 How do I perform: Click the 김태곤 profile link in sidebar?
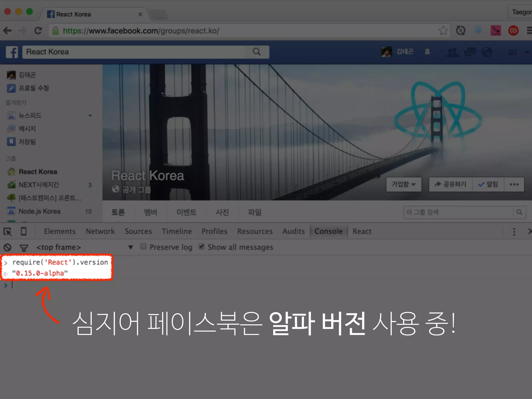[27, 75]
